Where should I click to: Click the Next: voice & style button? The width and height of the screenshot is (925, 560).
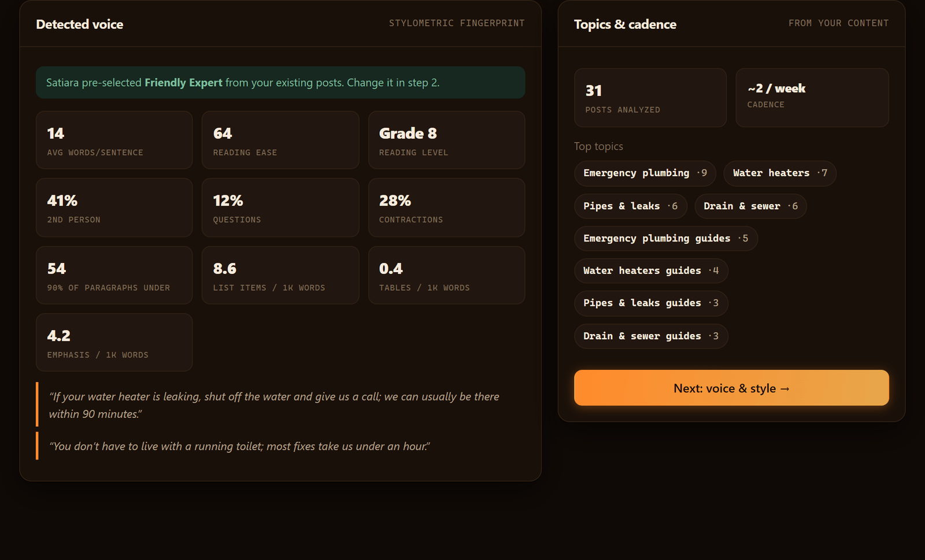[731, 388]
